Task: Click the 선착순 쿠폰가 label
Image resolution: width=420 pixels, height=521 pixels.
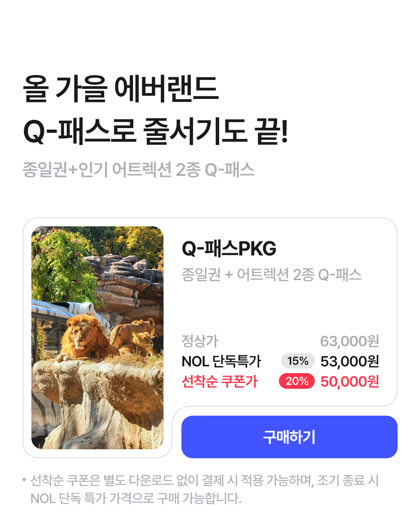Action: click(x=220, y=381)
